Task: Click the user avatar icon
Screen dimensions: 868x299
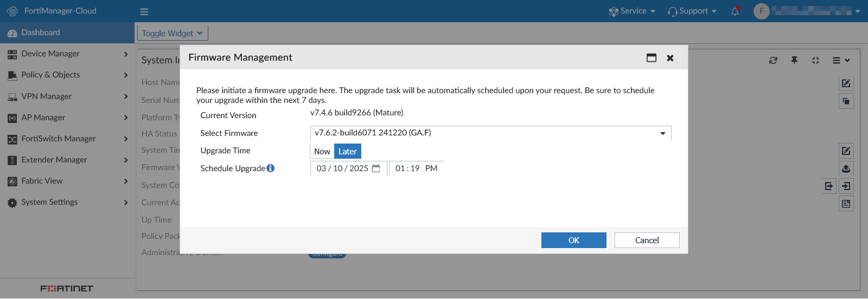Action: (761, 11)
